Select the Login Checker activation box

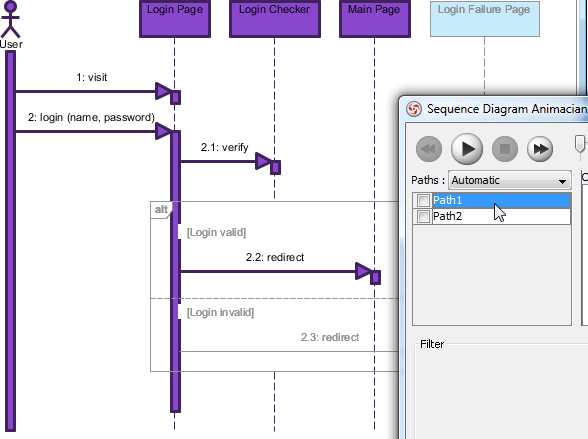click(275, 167)
